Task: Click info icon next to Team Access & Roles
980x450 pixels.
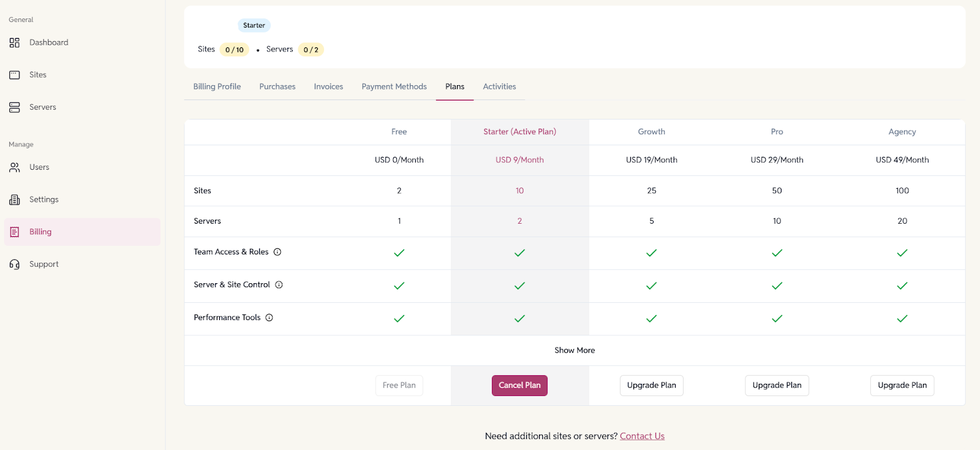Action: coord(277,252)
